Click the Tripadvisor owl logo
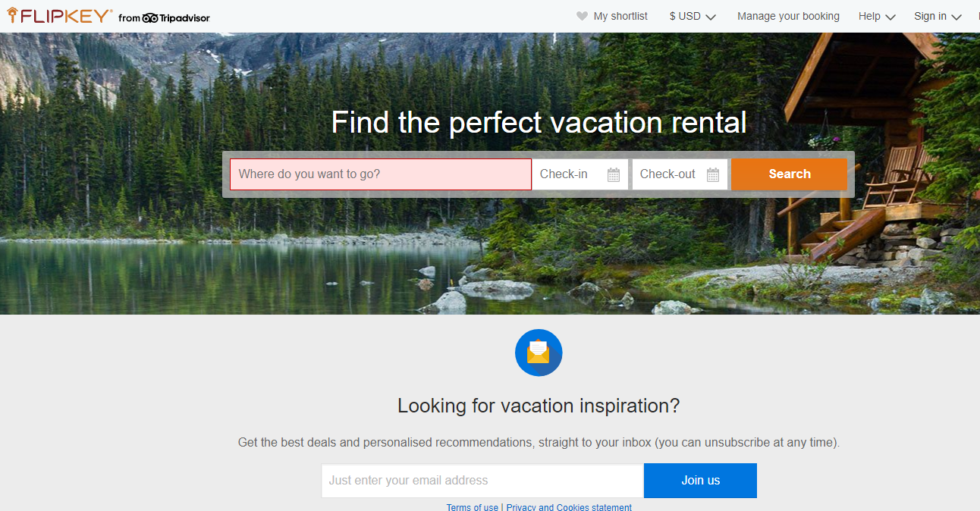Viewport: 980px width, 511px height. coord(150,17)
